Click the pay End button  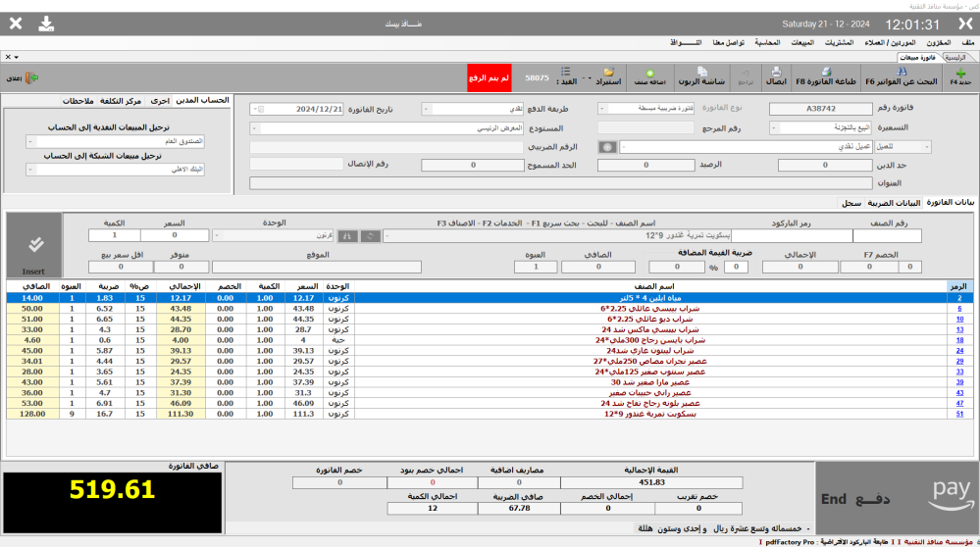(897, 496)
